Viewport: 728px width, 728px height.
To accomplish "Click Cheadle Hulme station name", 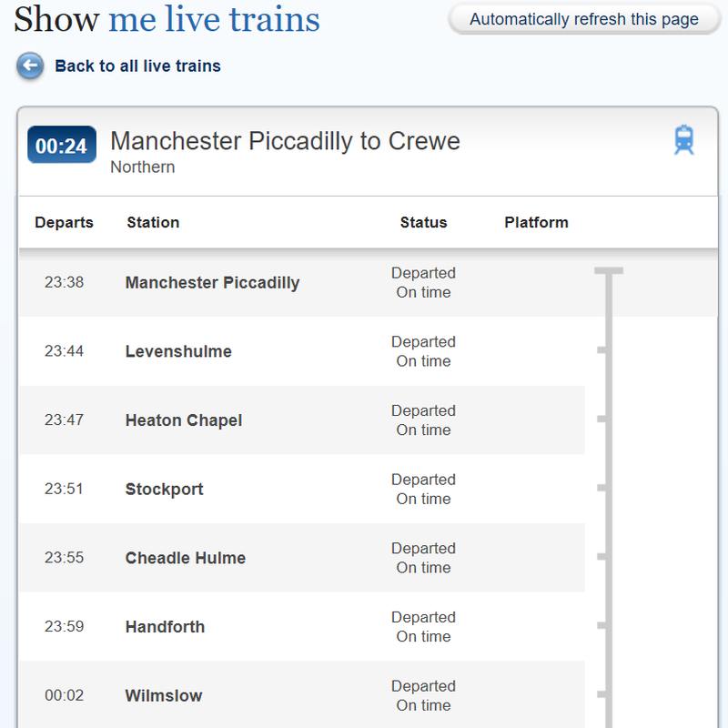I will coord(186,558).
